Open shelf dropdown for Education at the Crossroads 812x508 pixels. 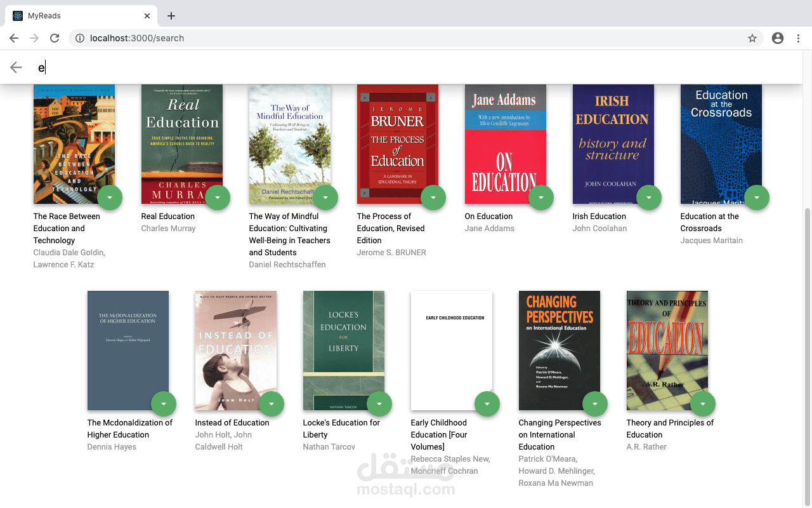pos(757,197)
